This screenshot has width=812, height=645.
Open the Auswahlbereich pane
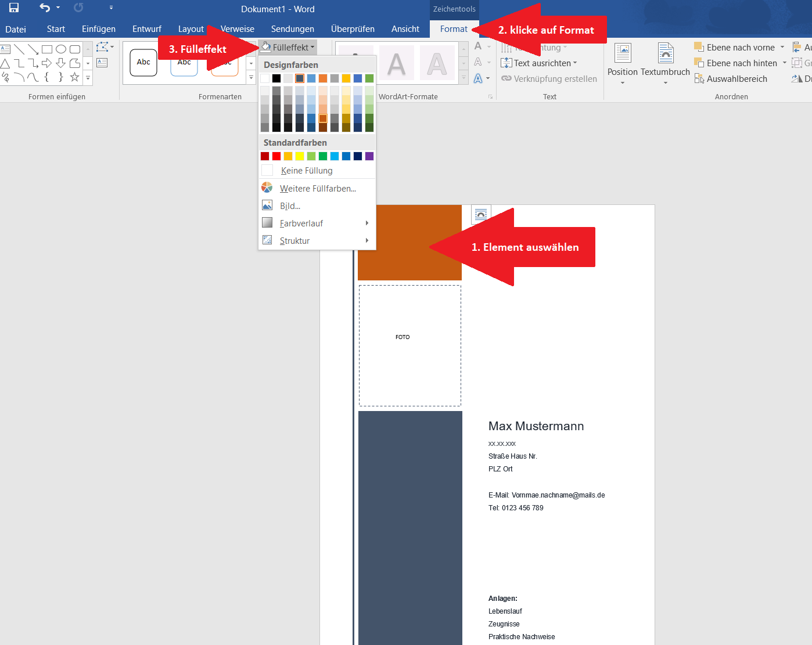pyautogui.click(x=731, y=79)
